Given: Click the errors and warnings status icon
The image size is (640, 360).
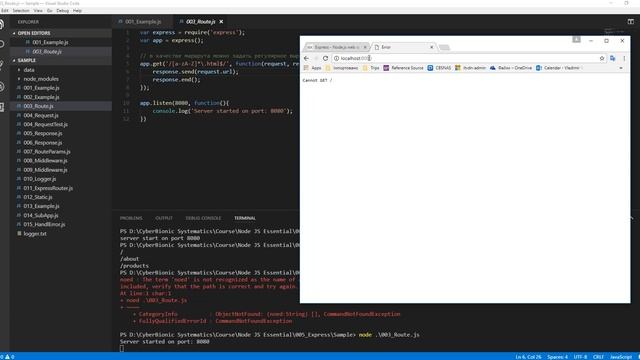Looking at the screenshot, I should click(7, 357).
